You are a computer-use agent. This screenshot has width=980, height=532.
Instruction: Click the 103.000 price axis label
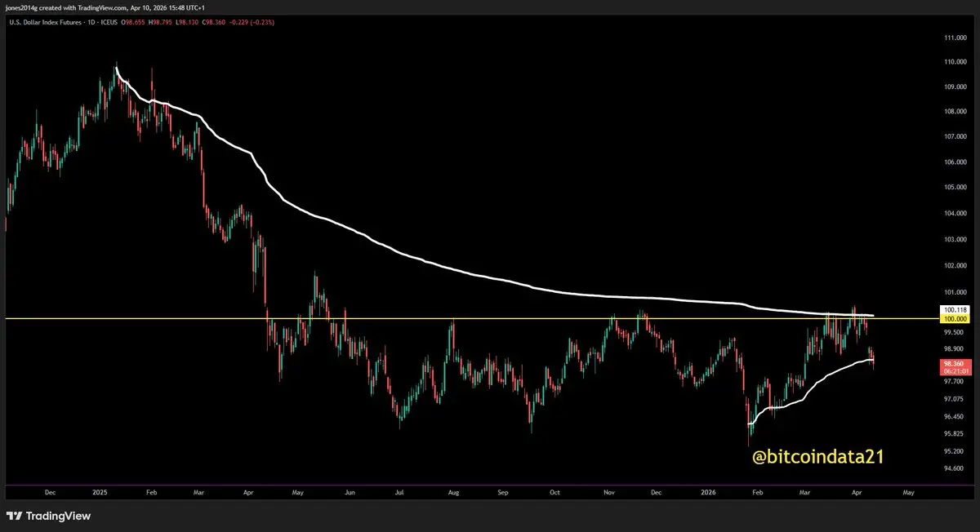955,239
